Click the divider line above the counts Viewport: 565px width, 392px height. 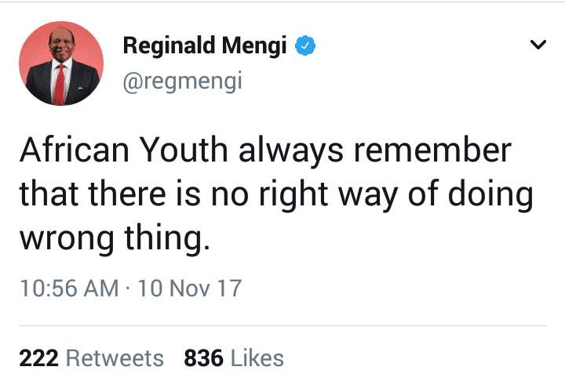coord(282,326)
